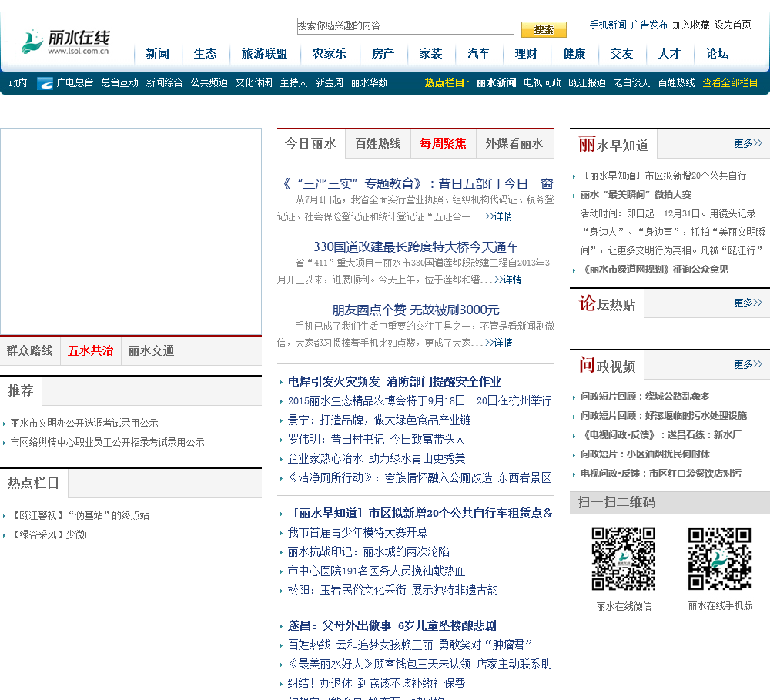
Task: Go to the 论坛 menu item
Action: tap(717, 53)
